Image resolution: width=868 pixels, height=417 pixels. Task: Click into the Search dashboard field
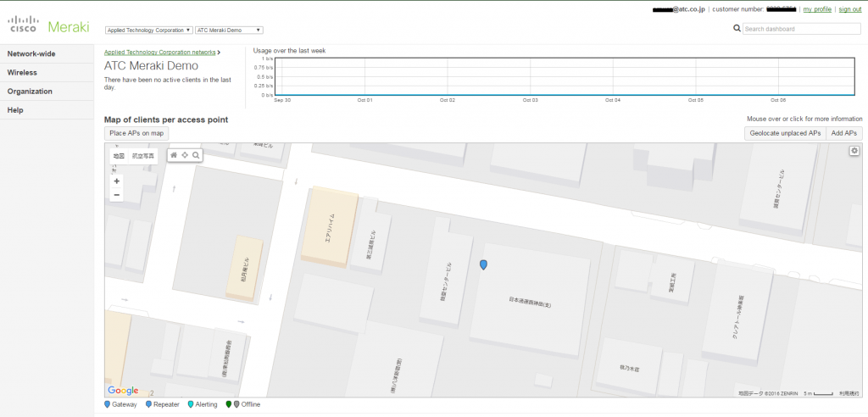[802, 29]
